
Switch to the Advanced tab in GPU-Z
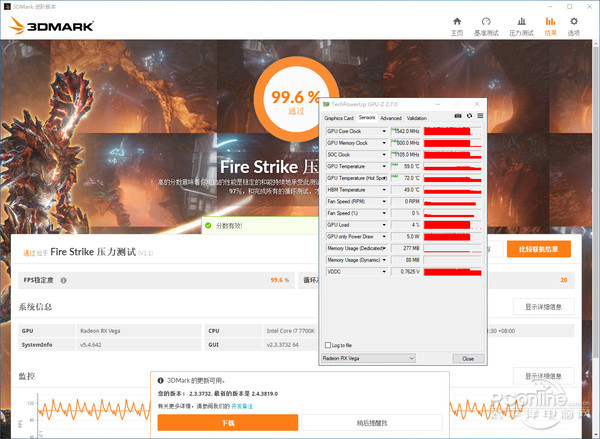[390, 118]
